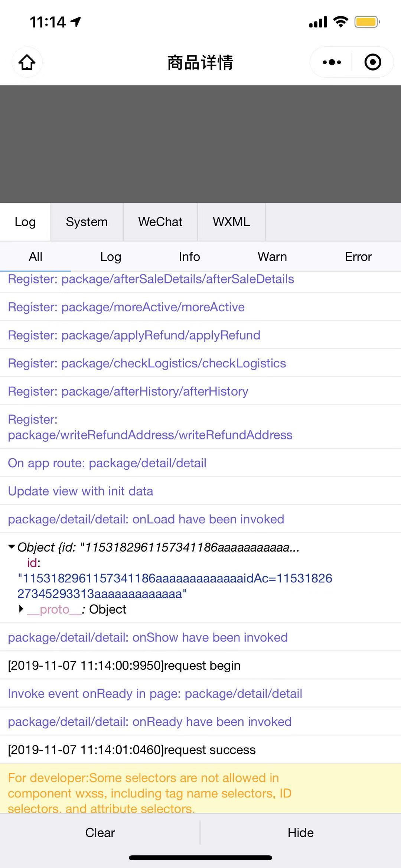The width and height of the screenshot is (401, 868).
Task: Expand the __proto__ Object node
Action: [x=21, y=609]
